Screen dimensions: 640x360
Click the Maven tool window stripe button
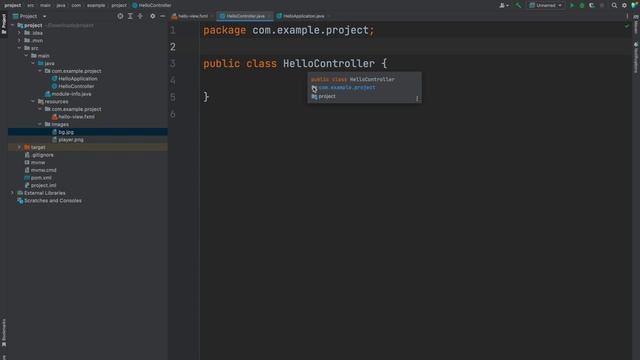click(636, 24)
